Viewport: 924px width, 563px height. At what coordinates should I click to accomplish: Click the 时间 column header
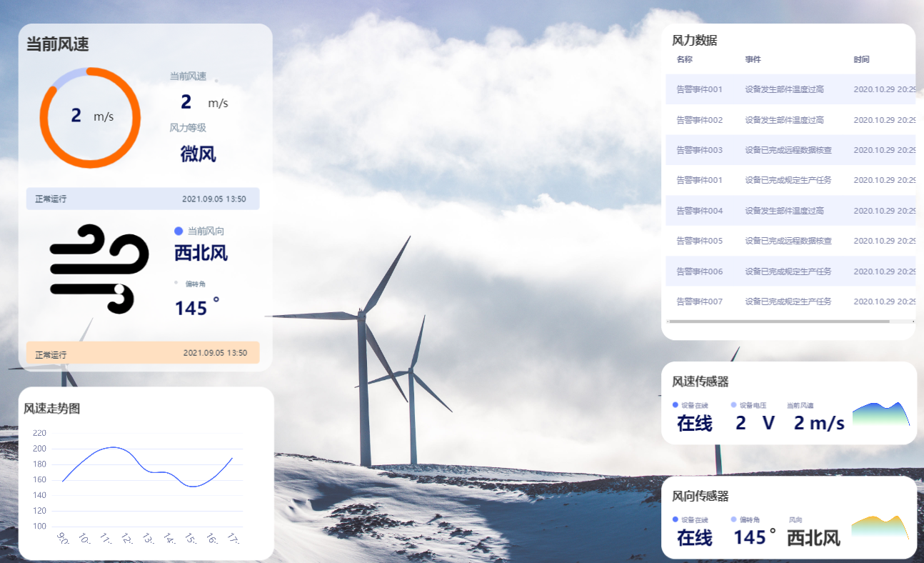[861, 59]
